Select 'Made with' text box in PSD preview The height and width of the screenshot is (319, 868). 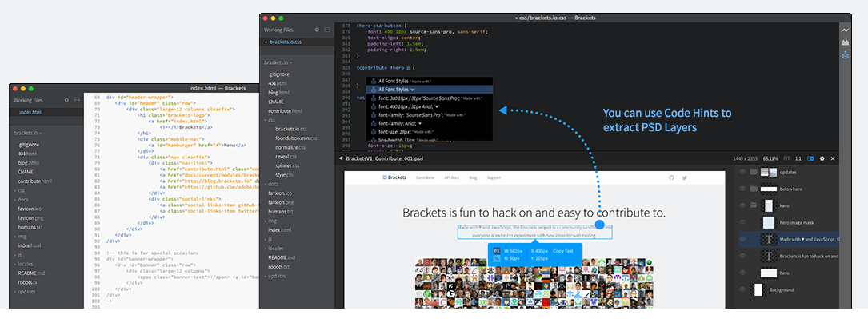534,231
